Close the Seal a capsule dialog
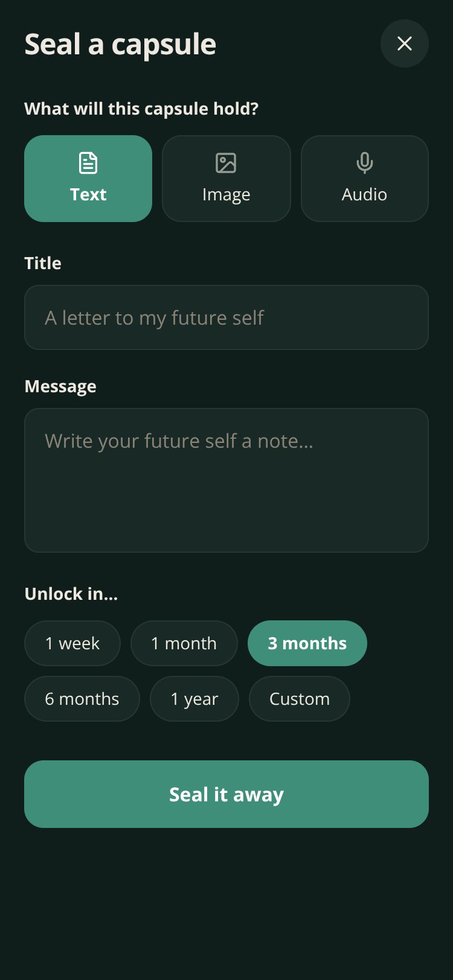Viewport: 453px width, 980px height. 405,43
